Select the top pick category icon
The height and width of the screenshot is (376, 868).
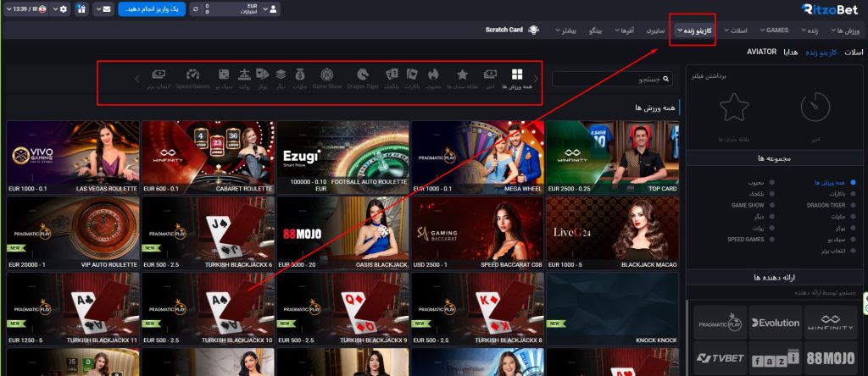click(x=159, y=75)
